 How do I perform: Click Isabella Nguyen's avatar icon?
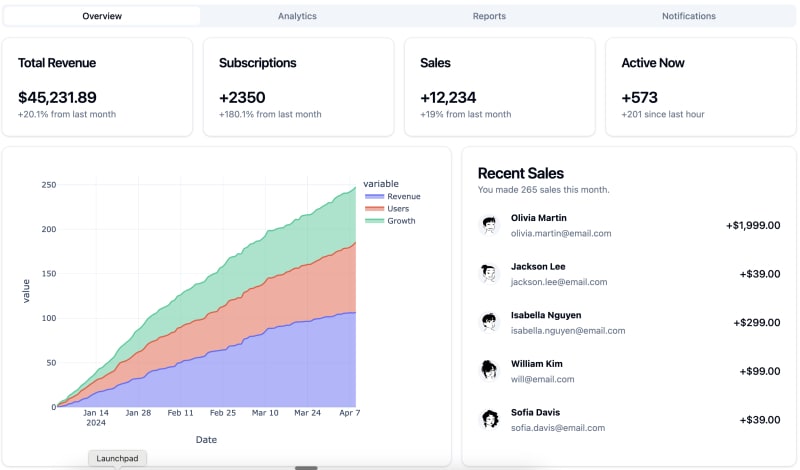[489, 322]
